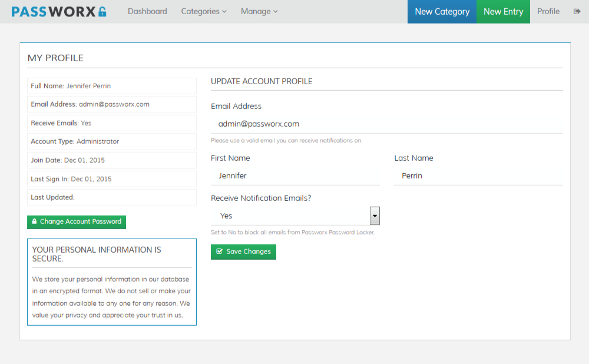Open the Receive Notification Emails dropdown
589x364 pixels.
click(x=295, y=216)
